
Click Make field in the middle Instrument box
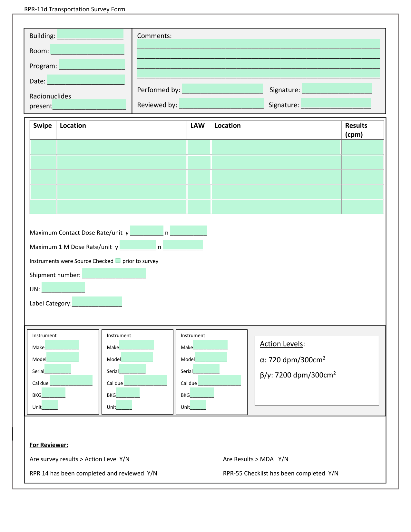pyautogui.click(x=136, y=345)
